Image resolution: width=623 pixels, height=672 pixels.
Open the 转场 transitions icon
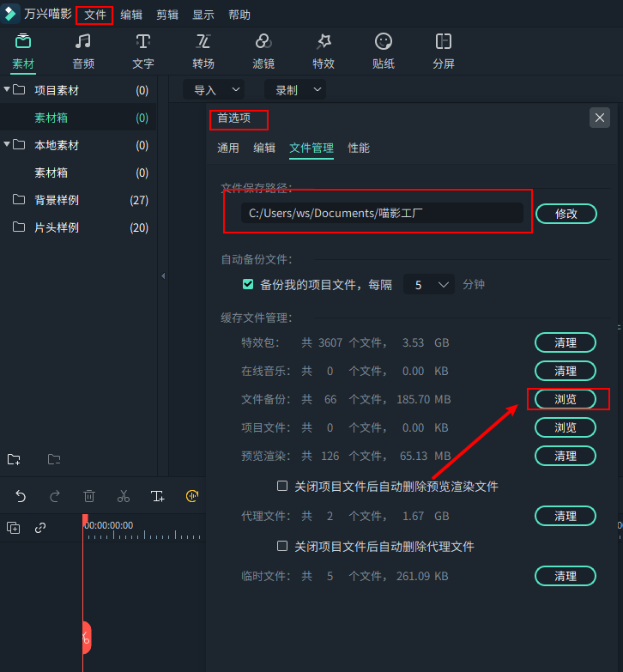pyautogui.click(x=203, y=41)
